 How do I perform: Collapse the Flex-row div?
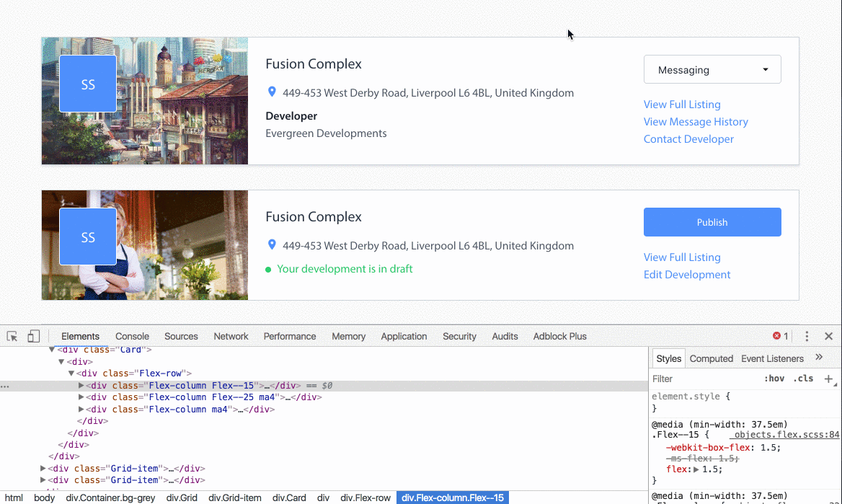[71, 373]
